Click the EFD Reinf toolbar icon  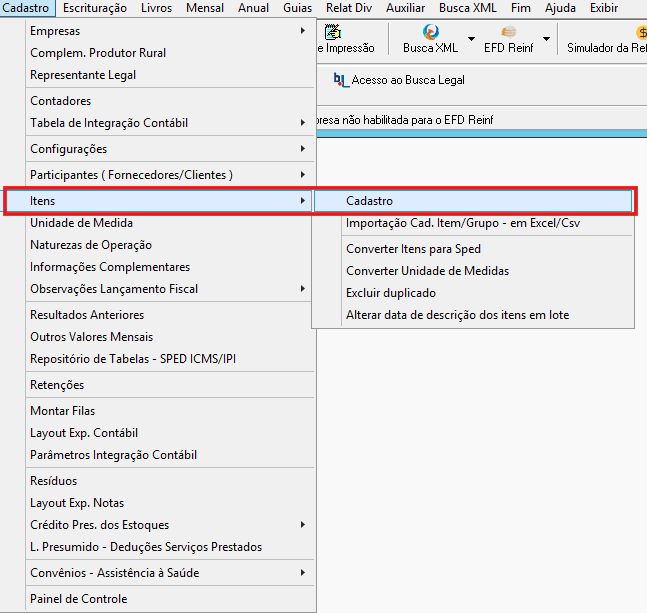pos(508,32)
